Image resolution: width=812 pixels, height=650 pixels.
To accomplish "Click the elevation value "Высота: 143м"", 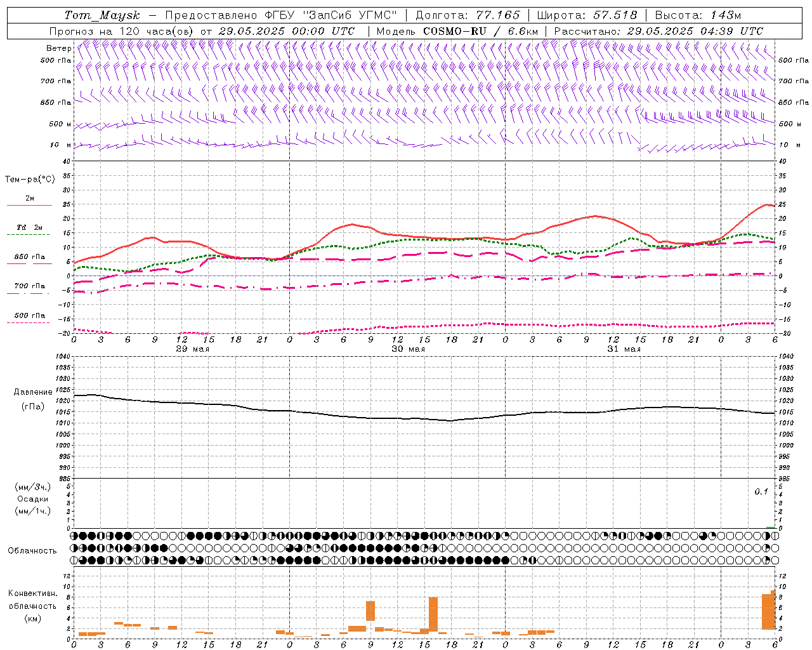I will 698,15.
